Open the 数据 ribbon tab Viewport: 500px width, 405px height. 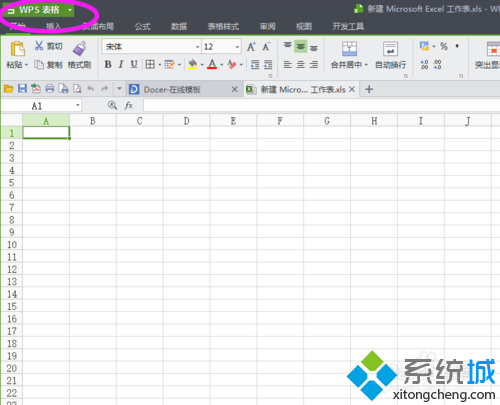click(x=179, y=26)
